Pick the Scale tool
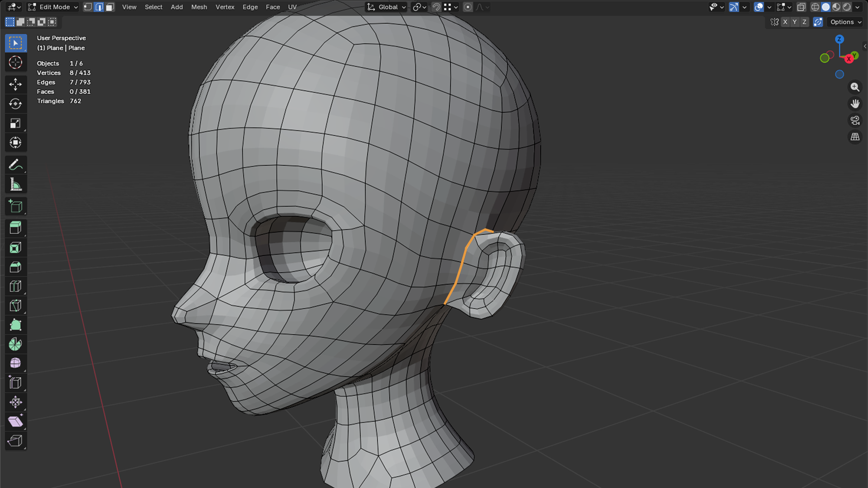Viewport: 868px width, 488px height. 15,123
